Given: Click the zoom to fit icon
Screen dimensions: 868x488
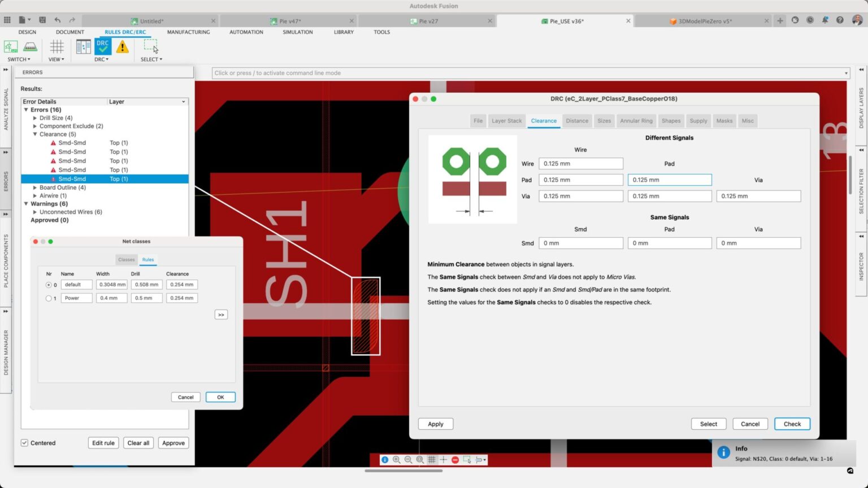Looking at the screenshot, I should [x=420, y=460].
